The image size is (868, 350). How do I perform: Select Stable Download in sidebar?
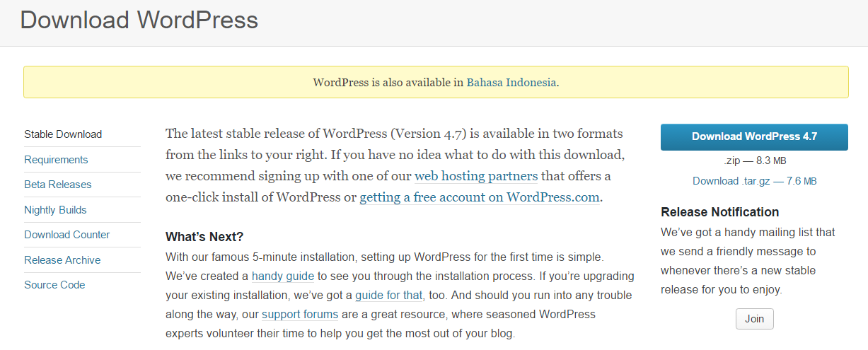pos(63,134)
